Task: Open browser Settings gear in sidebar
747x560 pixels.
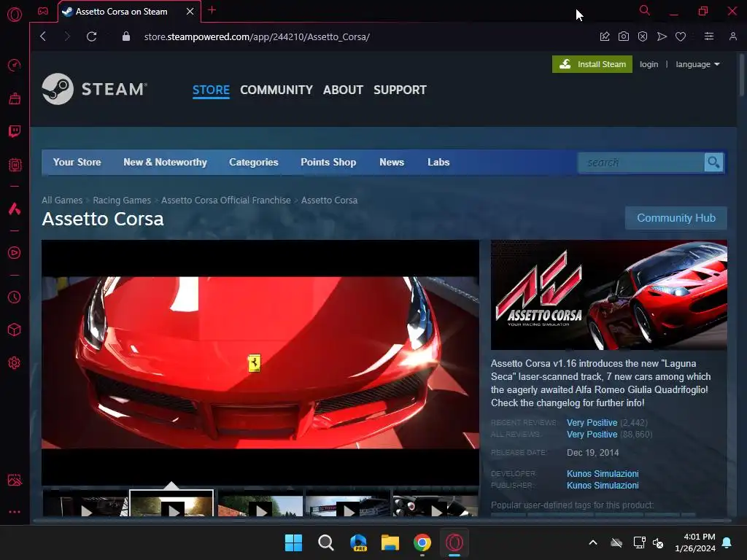Action: (x=15, y=363)
